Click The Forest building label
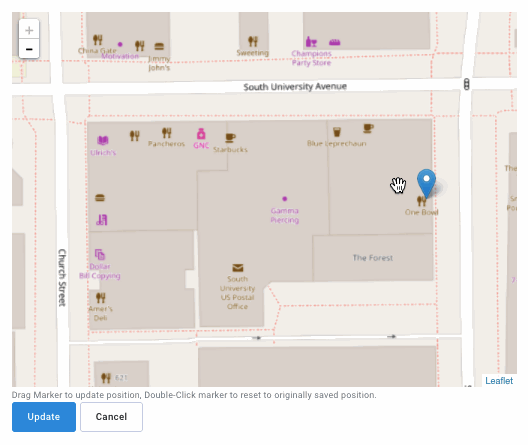 point(372,258)
